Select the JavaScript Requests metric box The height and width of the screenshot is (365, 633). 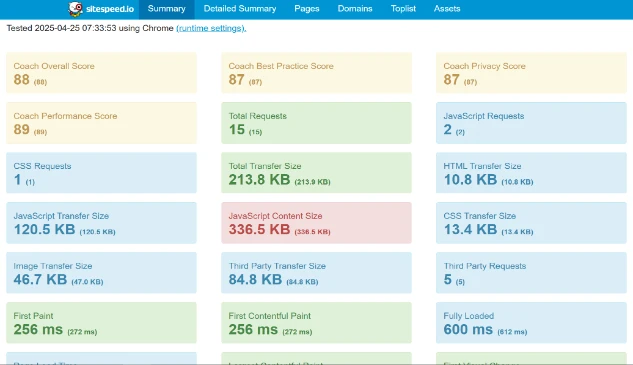point(531,123)
